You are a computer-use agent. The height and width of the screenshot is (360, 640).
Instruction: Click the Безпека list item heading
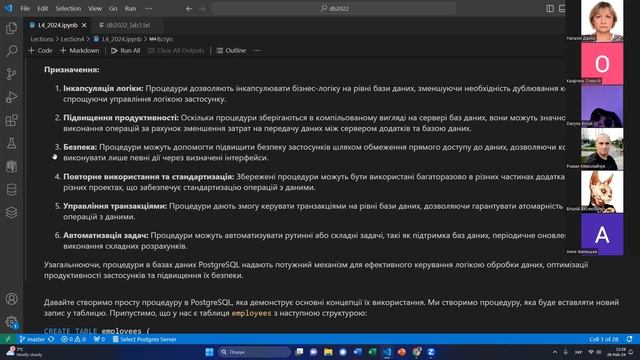(x=80, y=147)
